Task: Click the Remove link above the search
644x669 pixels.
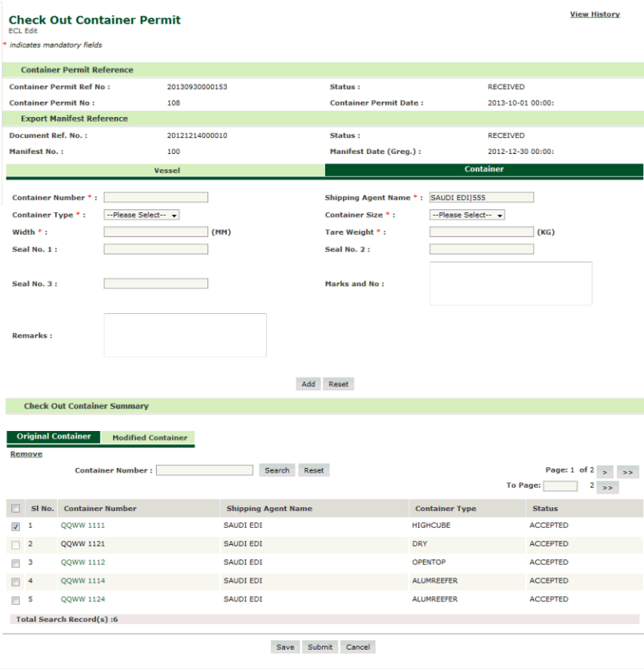Action: [x=26, y=454]
